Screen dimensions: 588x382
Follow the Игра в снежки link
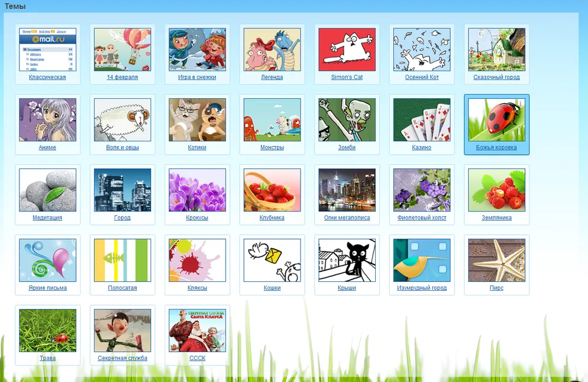pyautogui.click(x=197, y=77)
